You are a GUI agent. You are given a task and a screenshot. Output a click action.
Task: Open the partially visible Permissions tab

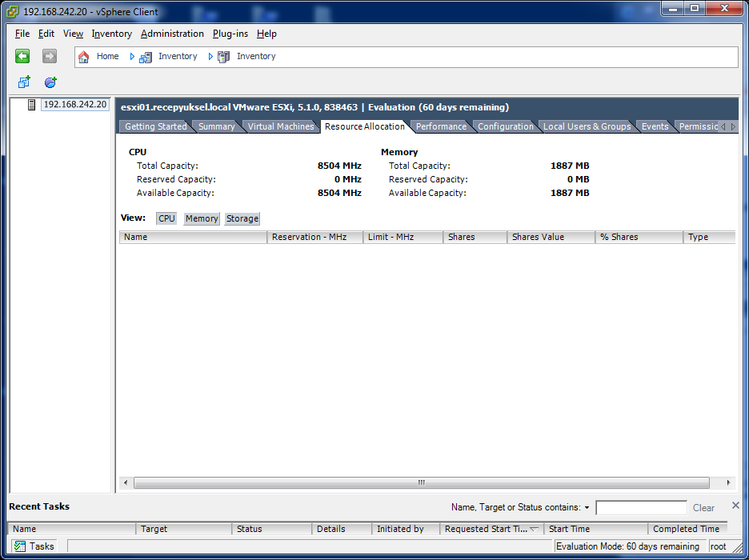(698, 126)
